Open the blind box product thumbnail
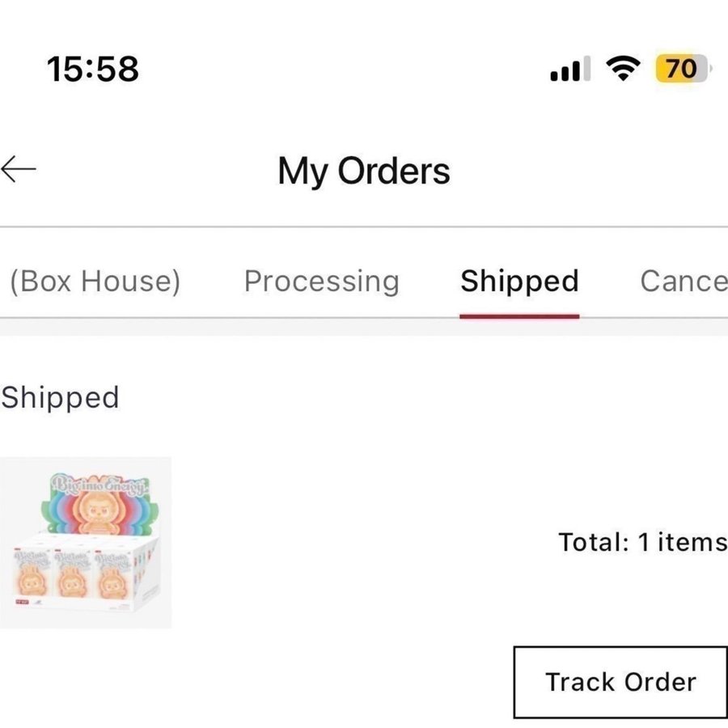 click(85, 543)
